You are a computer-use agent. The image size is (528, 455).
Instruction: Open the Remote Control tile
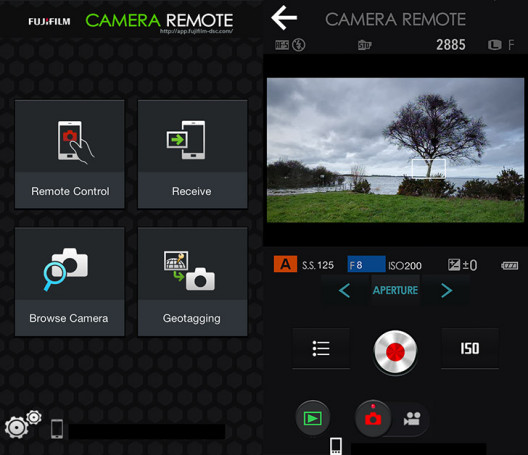70,154
